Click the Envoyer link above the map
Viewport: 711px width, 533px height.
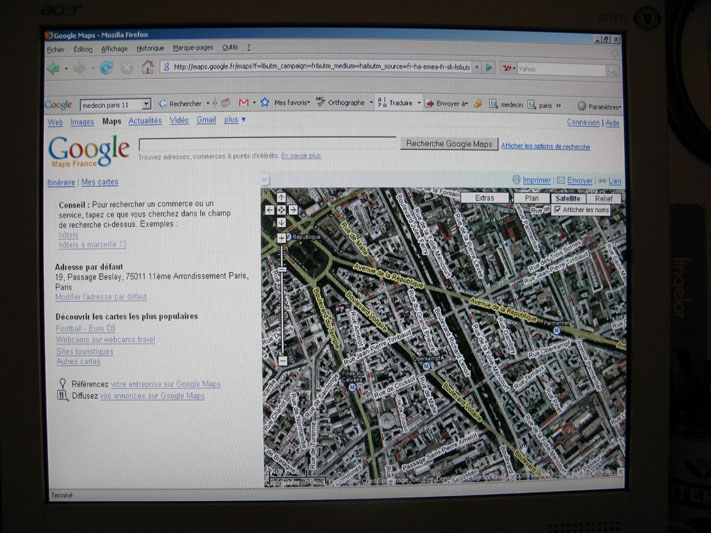[580, 181]
